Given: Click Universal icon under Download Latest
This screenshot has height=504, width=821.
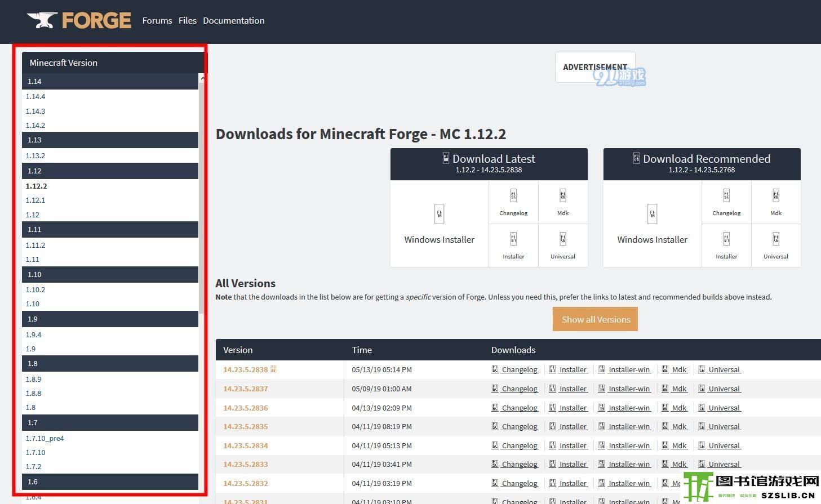Looking at the screenshot, I should 563,239.
